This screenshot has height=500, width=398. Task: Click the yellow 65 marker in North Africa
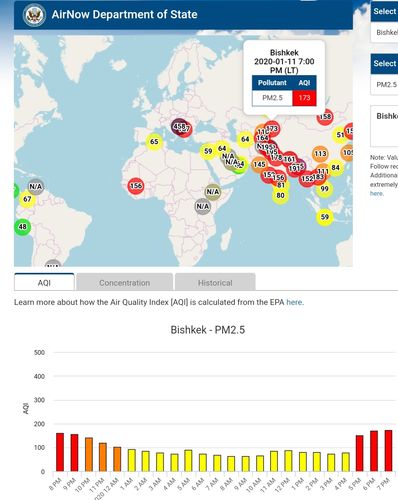tap(154, 142)
